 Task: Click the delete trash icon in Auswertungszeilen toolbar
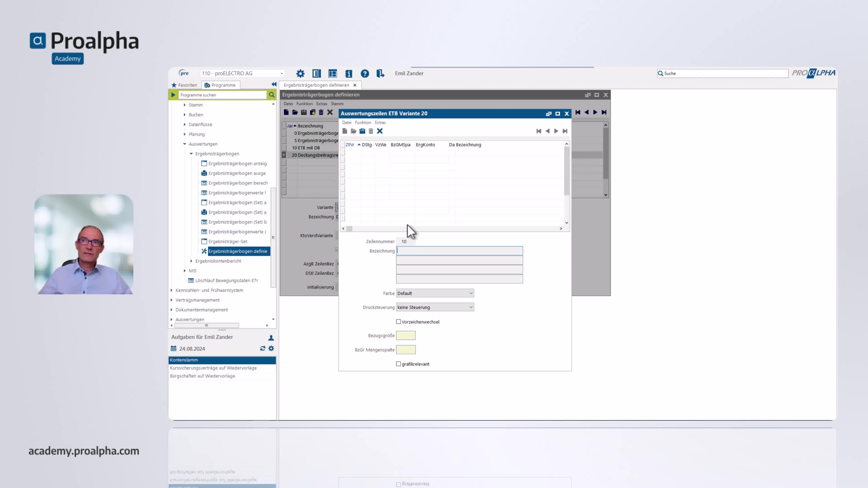click(x=371, y=131)
